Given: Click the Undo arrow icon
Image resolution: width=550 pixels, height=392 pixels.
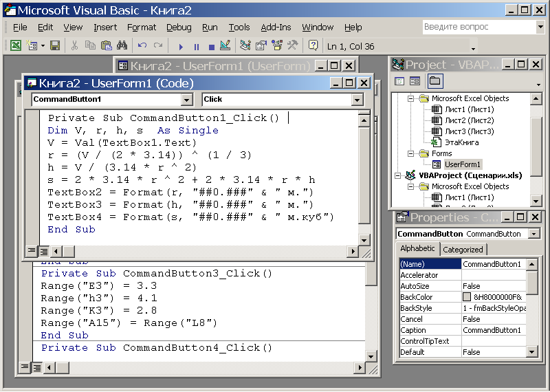Looking at the screenshot, I should point(142,45).
